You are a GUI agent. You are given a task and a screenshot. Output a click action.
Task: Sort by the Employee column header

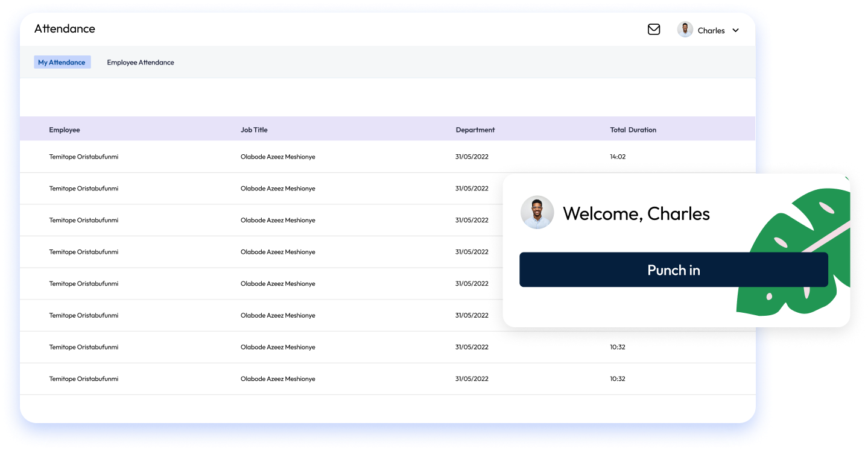coord(65,129)
